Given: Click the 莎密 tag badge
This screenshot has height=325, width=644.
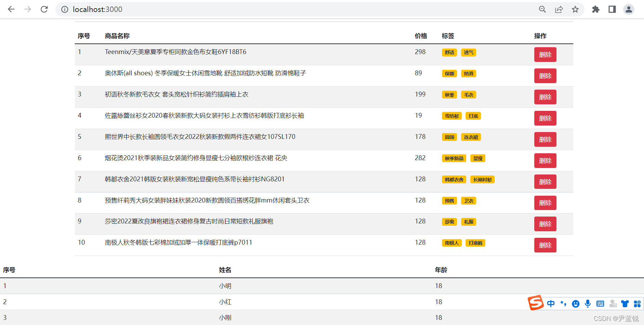Looking at the screenshot, I should click(x=450, y=222).
